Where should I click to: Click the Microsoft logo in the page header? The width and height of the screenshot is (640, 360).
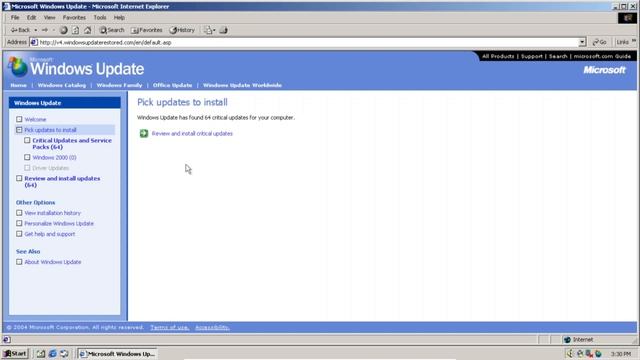(604, 70)
